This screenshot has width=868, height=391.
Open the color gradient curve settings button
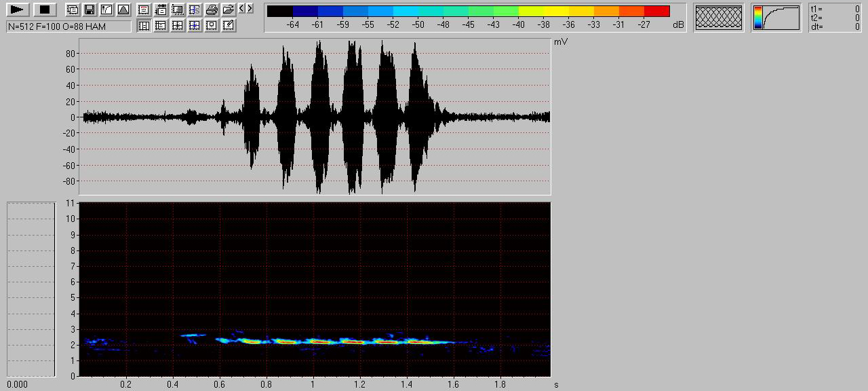pyautogui.click(x=776, y=18)
